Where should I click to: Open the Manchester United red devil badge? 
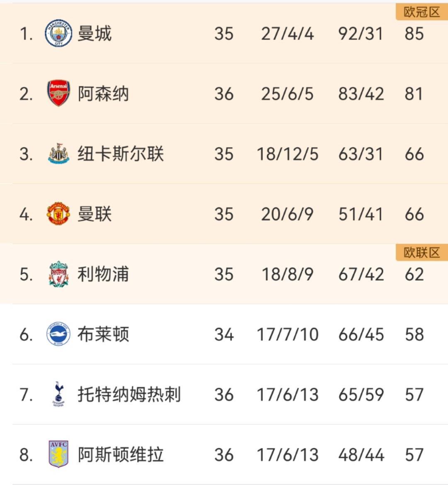pyautogui.click(x=58, y=213)
